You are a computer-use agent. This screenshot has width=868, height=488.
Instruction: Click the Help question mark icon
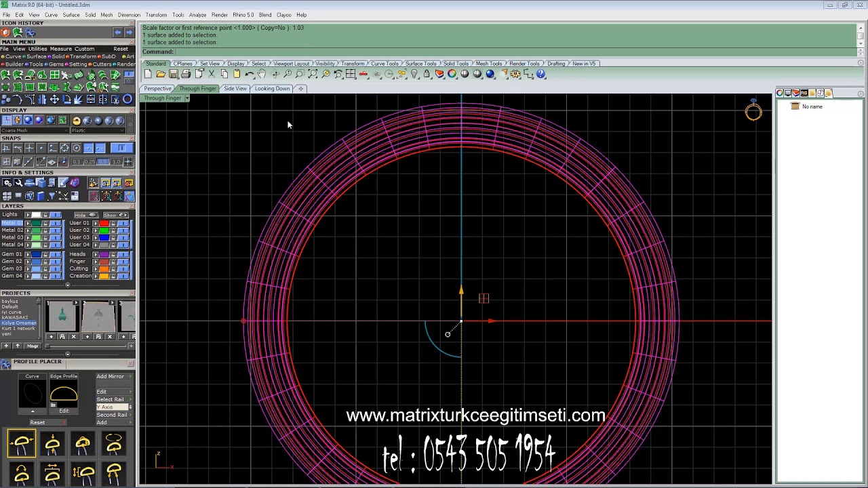(541, 74)
